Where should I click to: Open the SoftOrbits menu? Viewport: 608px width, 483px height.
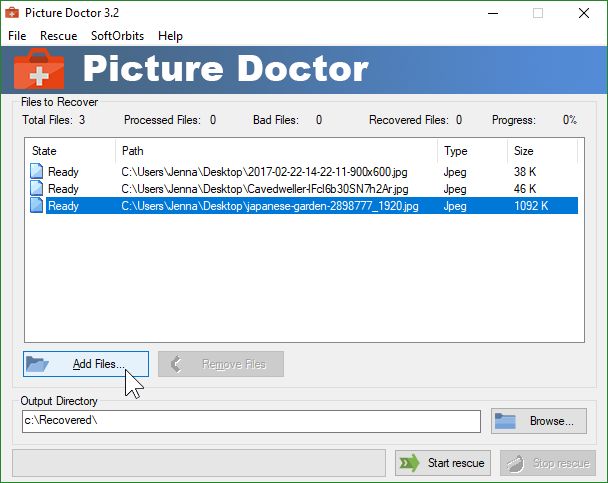click(x=117, y=36)
